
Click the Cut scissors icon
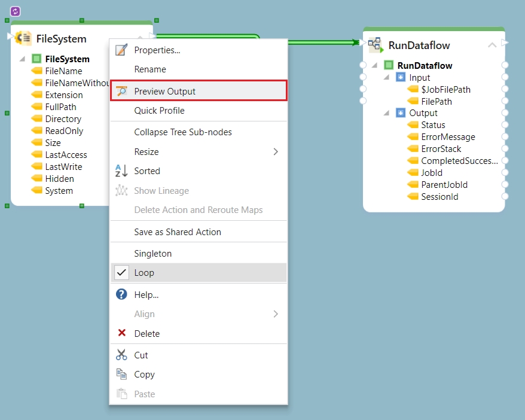(x=122, y=355)
